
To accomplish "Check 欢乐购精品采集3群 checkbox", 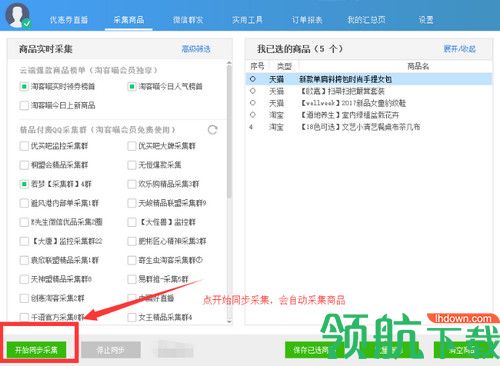I will (x=132, y=184).
